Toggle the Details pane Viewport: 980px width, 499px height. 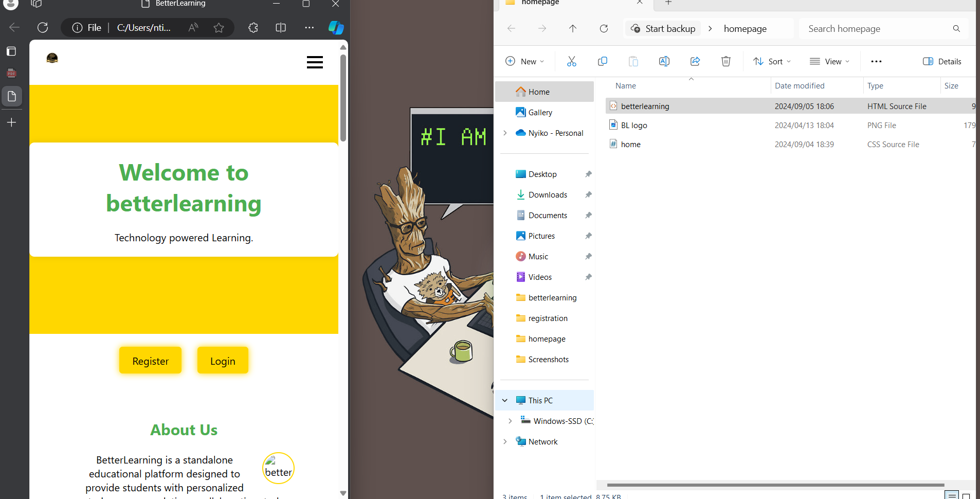941,61
